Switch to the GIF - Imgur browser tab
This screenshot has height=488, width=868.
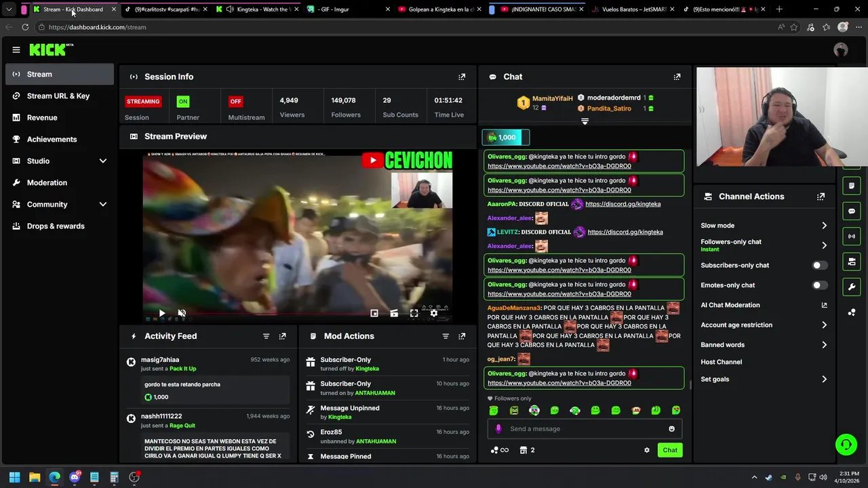coord(348,9)
